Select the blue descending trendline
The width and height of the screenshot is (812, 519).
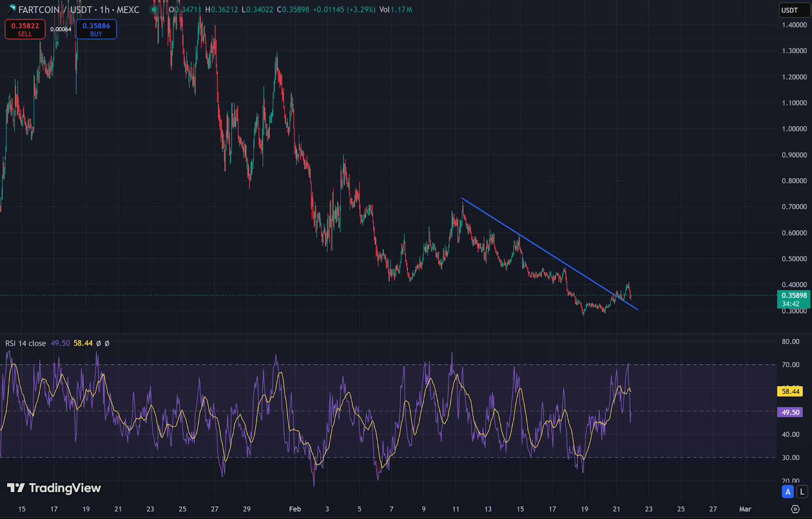[x=550, y=254]
